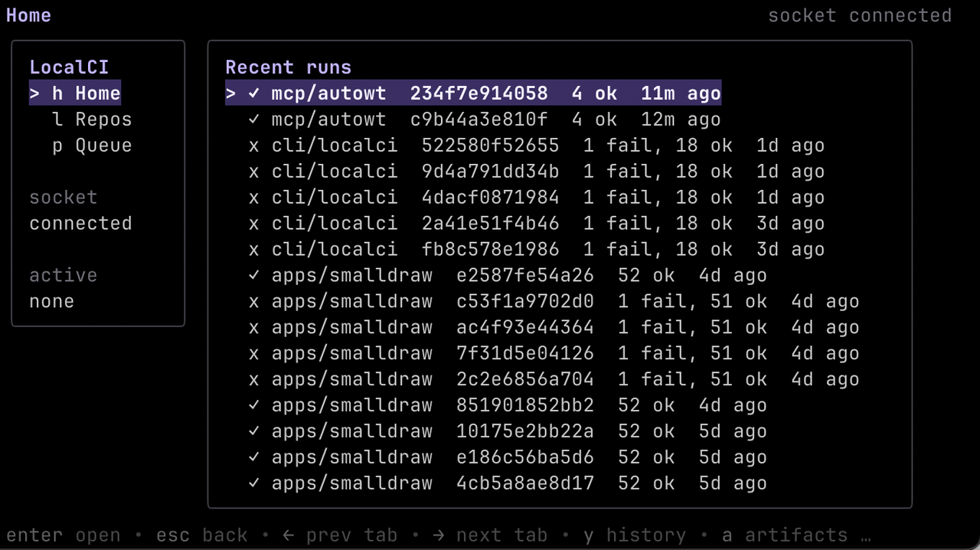Open apps/smalldraw run e186c56ba5d6
This screenshot has height=550, width=980.
(507, 458)
